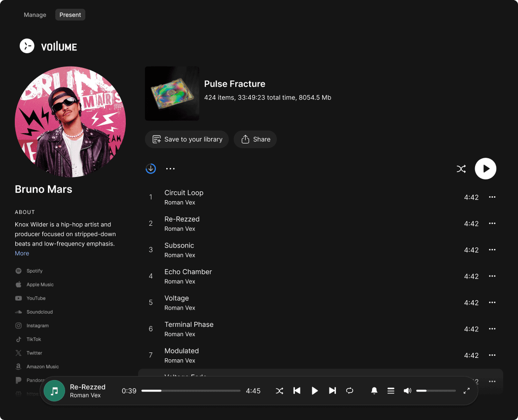This screenshot has width=518, height=420.
Task: Toggle shuffle in the player bar
Action: point(280,391)
